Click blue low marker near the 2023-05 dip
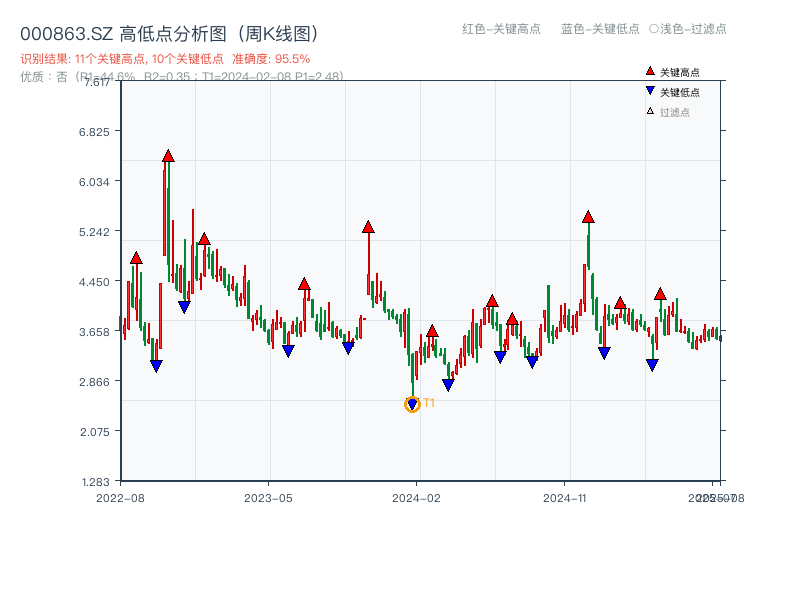 click(x=289, y=352)
